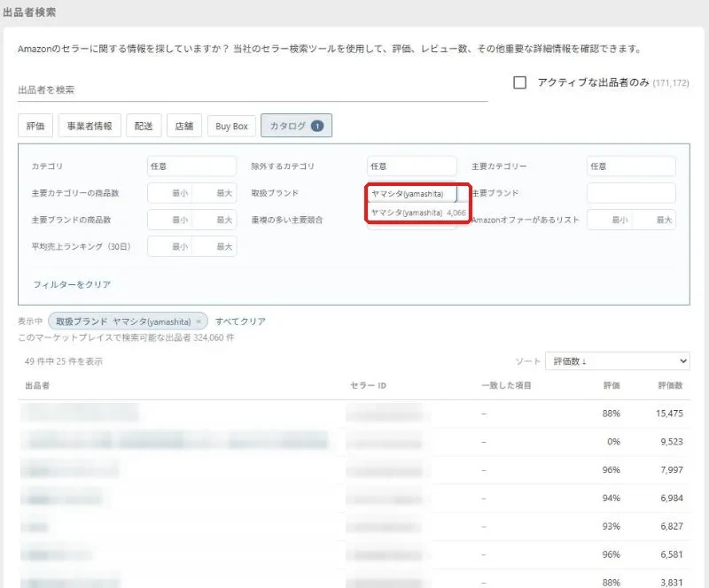This screenshot has width=709, height=588.
Task: Click the 取扱ブランド input with ヤマシタ(yamashita)
Action: click(x=411, y=193)
